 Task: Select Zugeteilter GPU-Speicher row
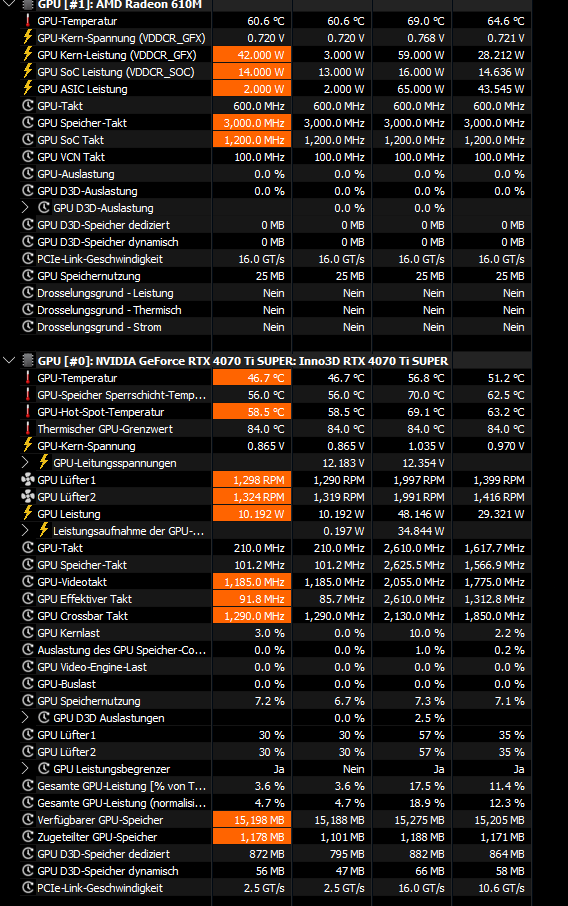275,837
